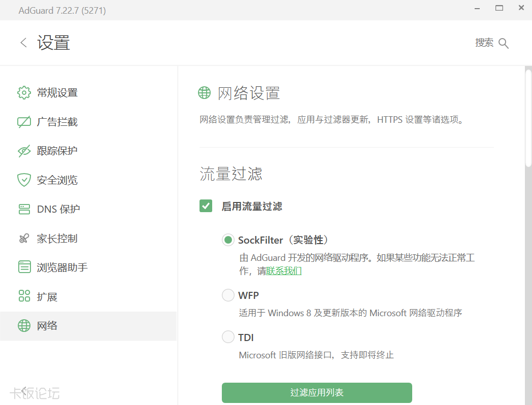532x405 pixels.
Task: Click the vertical scrollbar thumb
Action: [x=528, y=118]
